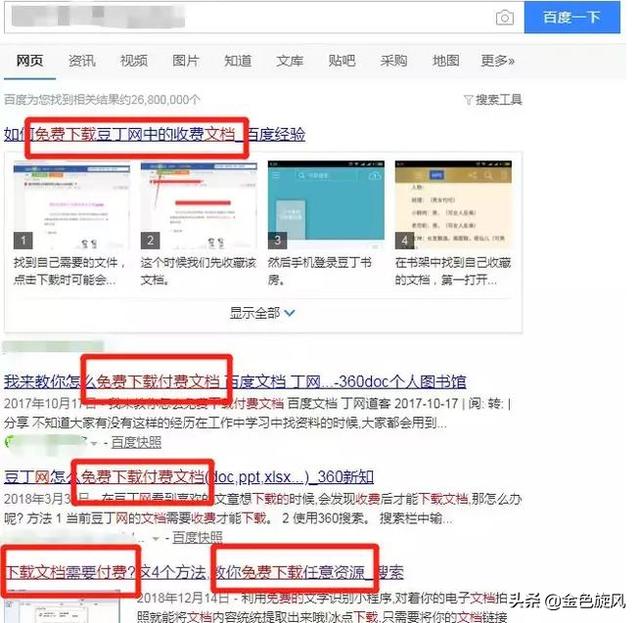Click the 百度一下 search button
640x623 pixels.
(x=571, y=17)
